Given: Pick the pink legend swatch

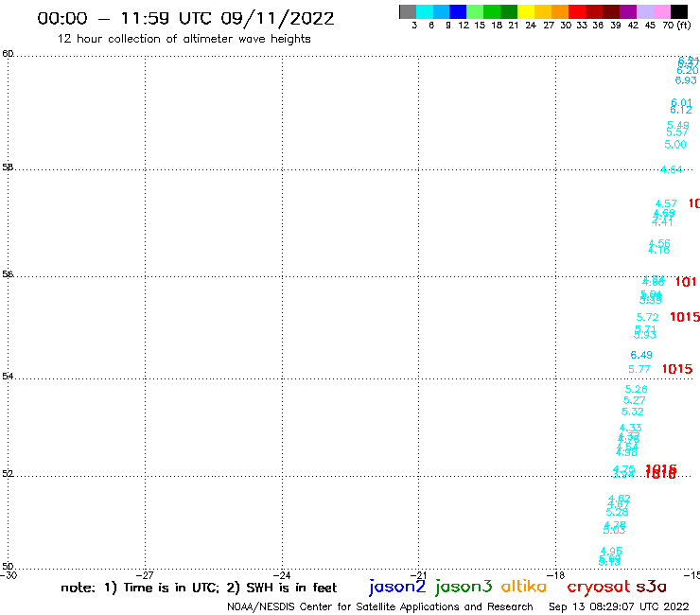Looking at the screenshot, I should click(662, 11).
